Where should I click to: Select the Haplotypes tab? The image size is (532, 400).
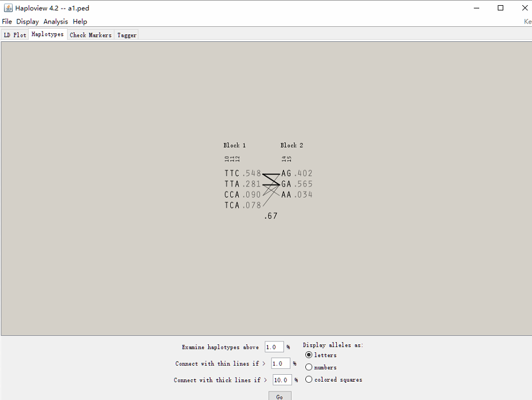[x=48, y=34]
